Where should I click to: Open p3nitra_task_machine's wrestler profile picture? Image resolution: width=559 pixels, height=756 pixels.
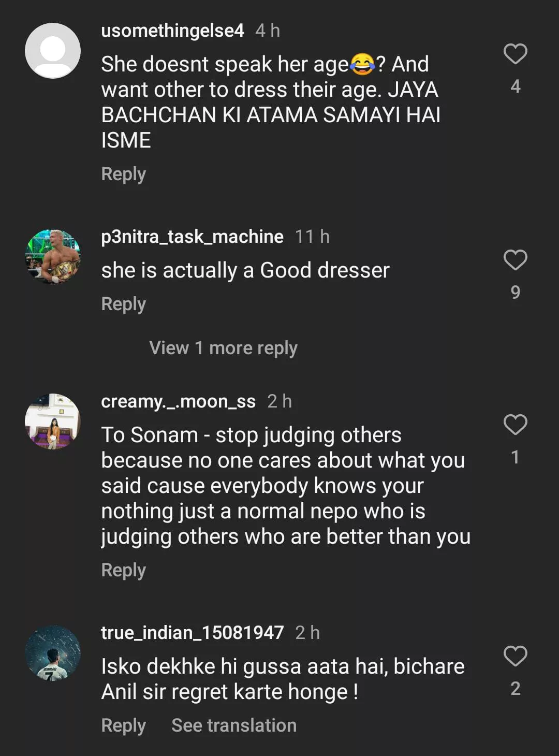(53, 257)
